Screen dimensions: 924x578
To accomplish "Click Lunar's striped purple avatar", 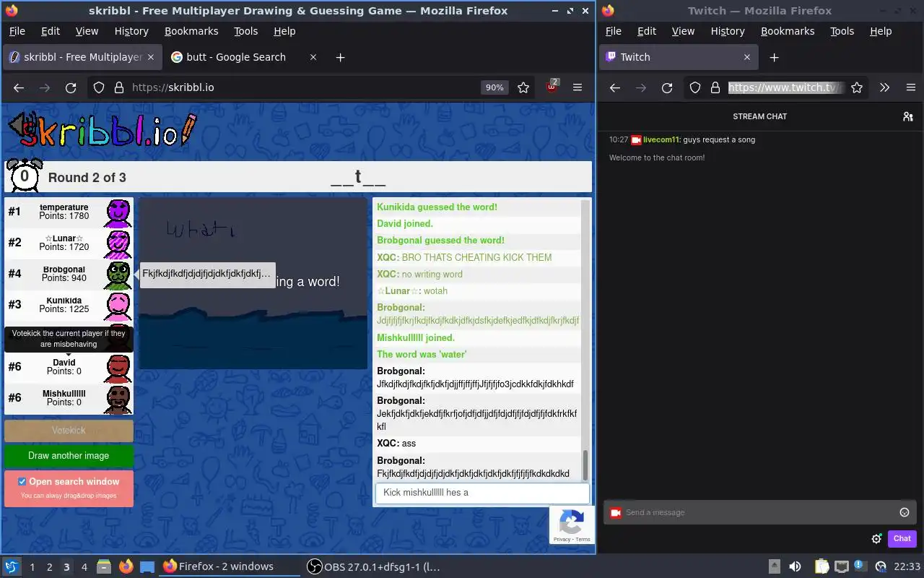I will (x=118, y=243).
